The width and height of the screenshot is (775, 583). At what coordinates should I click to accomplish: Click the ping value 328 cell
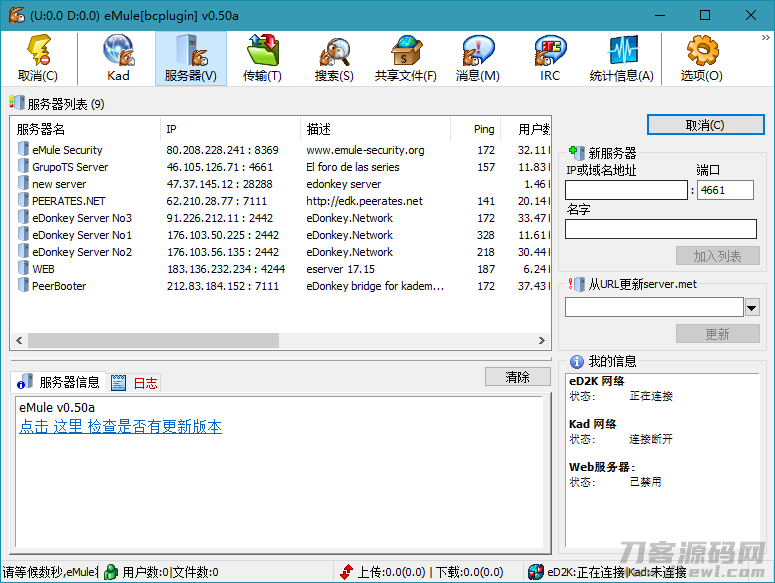[485, 235]
